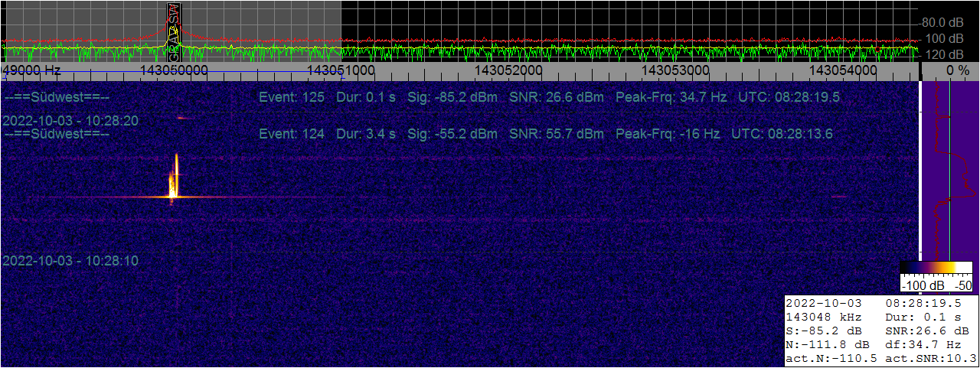The image size is (980, 368).
Task: Click 'SNR: 55.7 dBm' in the Event 124 row
Action: (x=556, y=134)
